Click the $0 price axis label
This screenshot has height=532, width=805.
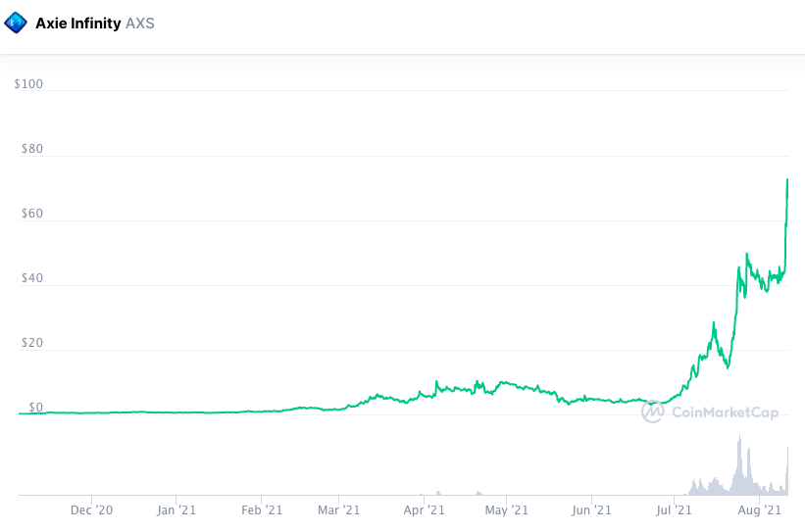34,408
